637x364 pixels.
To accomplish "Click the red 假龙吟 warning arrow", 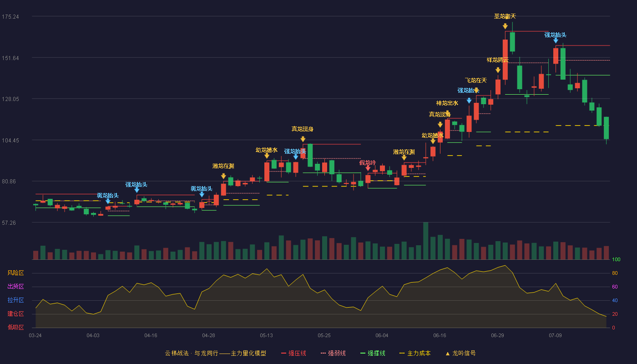I will tap(368, 168).
